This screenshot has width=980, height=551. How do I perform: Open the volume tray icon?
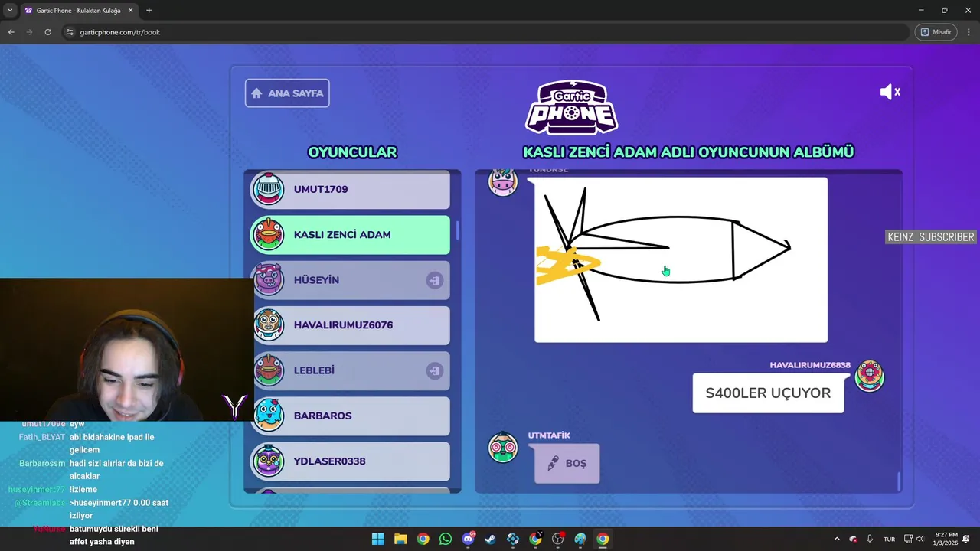[920, 539]
